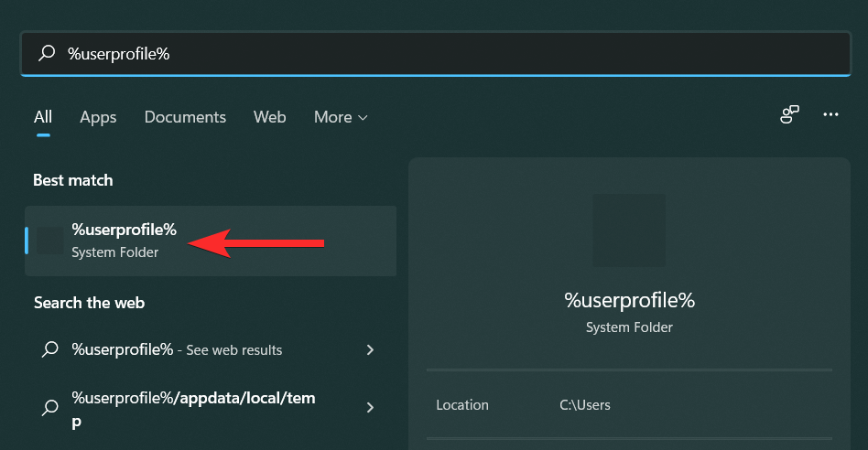Screen dimensions: 868x450
Task: Click the large folder icon in the preview pane
Action: tap(629, 230)
